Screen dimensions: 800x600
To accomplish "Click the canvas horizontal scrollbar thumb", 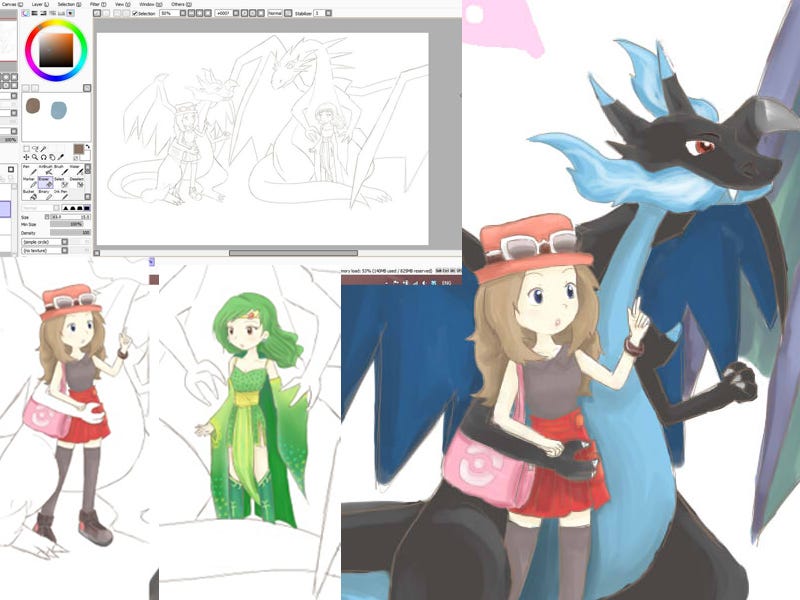I will (x=293, y=253).
